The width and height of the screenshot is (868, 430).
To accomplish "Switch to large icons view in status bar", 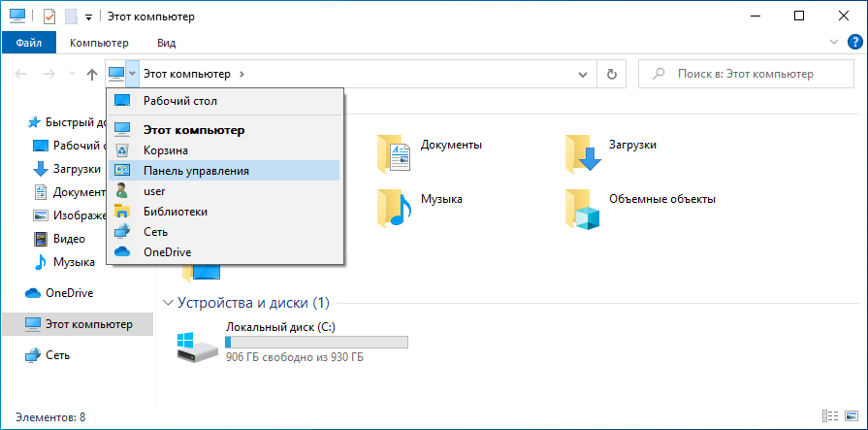I will pos(852,417).
